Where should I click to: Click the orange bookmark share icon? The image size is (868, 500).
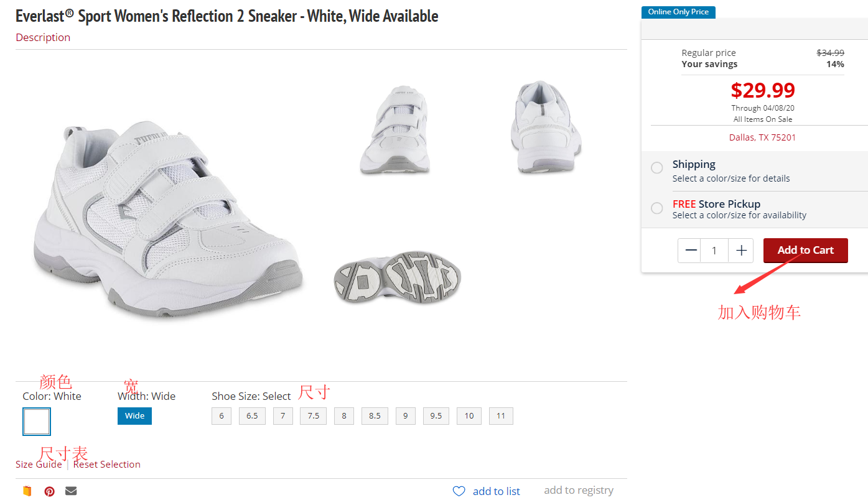tap(27, 491)
